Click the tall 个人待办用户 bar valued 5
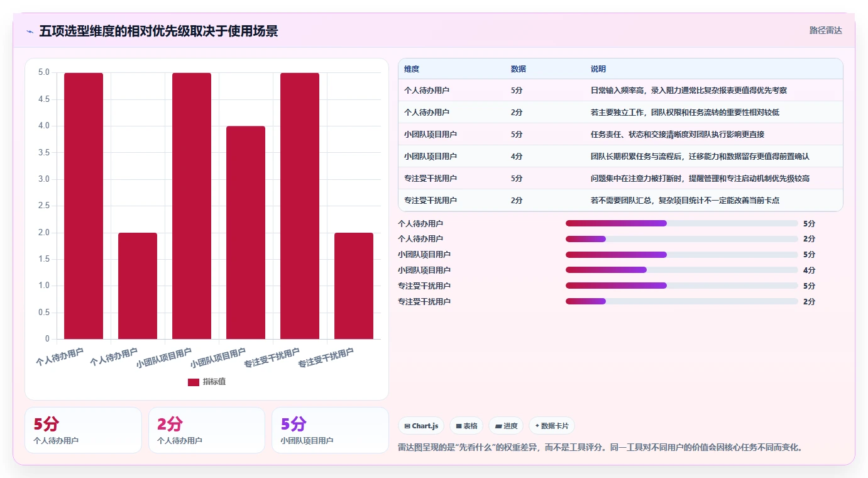 pyautogui.click(x=84, y=206)
